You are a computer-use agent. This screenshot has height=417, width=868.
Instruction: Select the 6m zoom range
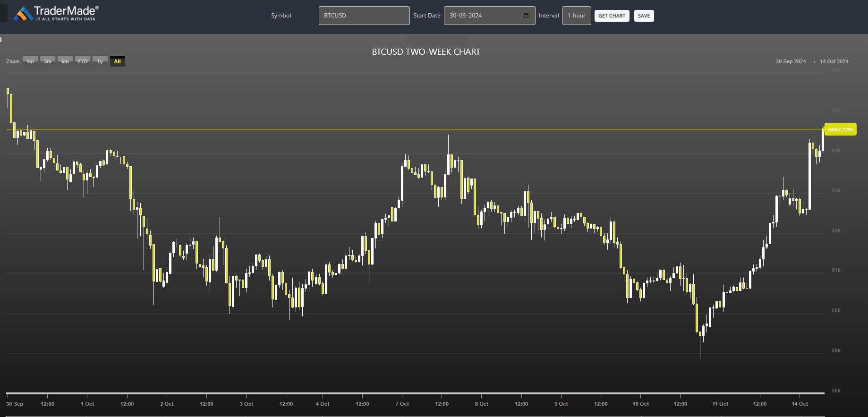point(65,61)
